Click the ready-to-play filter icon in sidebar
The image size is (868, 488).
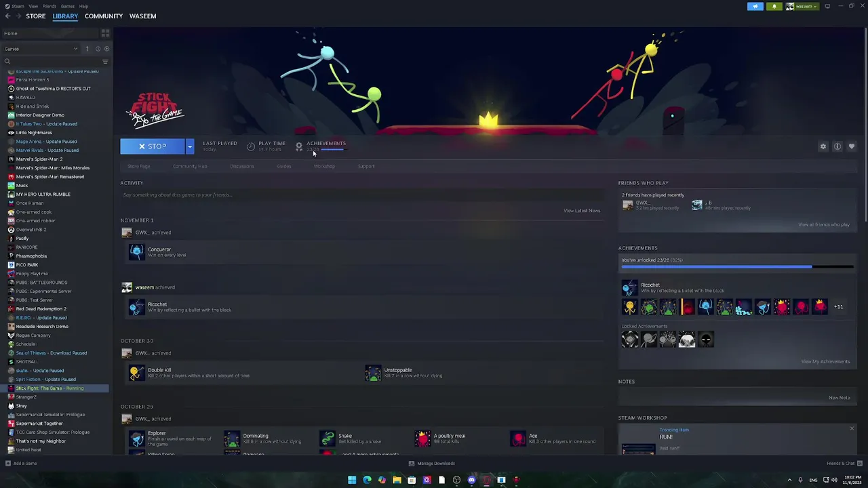[x=106, y=49]
